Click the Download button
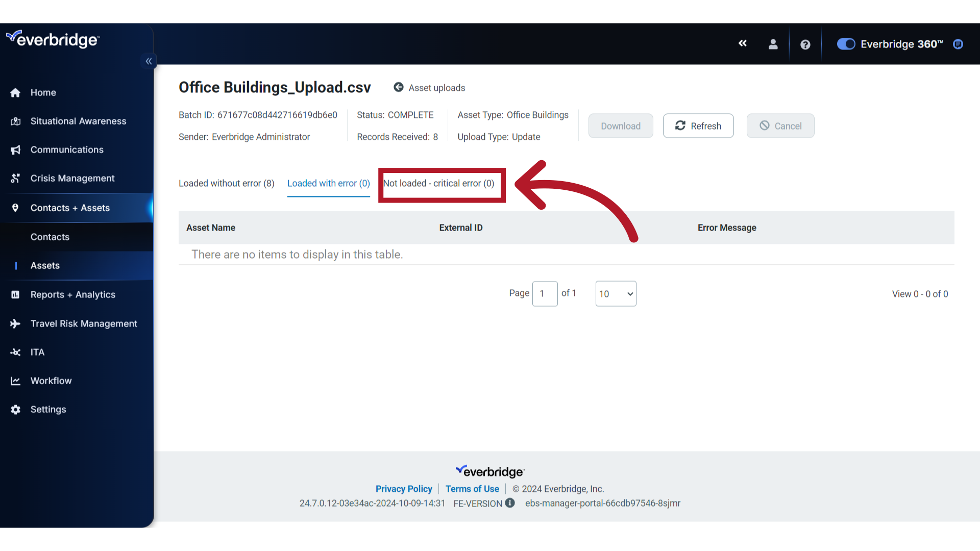Image resolution: width=980 pixels, height=551 pixels. coord(620,126)
